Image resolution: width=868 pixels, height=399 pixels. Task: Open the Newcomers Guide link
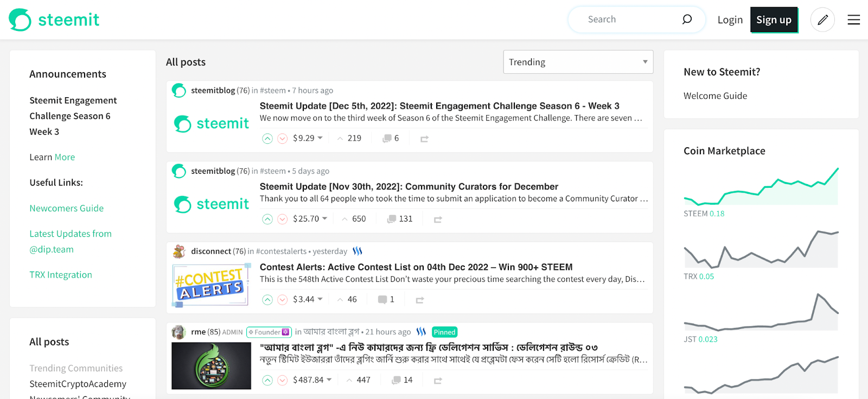click(67, 208)
